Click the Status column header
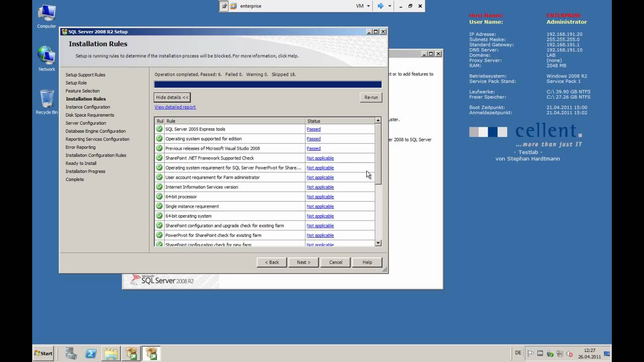The image size is (644, 362). coord(340,121)
